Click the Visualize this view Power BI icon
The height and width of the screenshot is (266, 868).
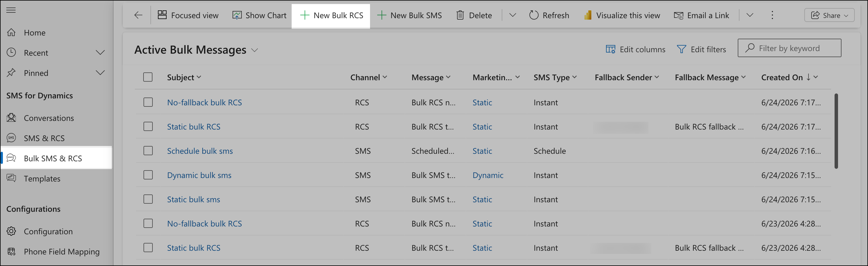pos(588,15)
